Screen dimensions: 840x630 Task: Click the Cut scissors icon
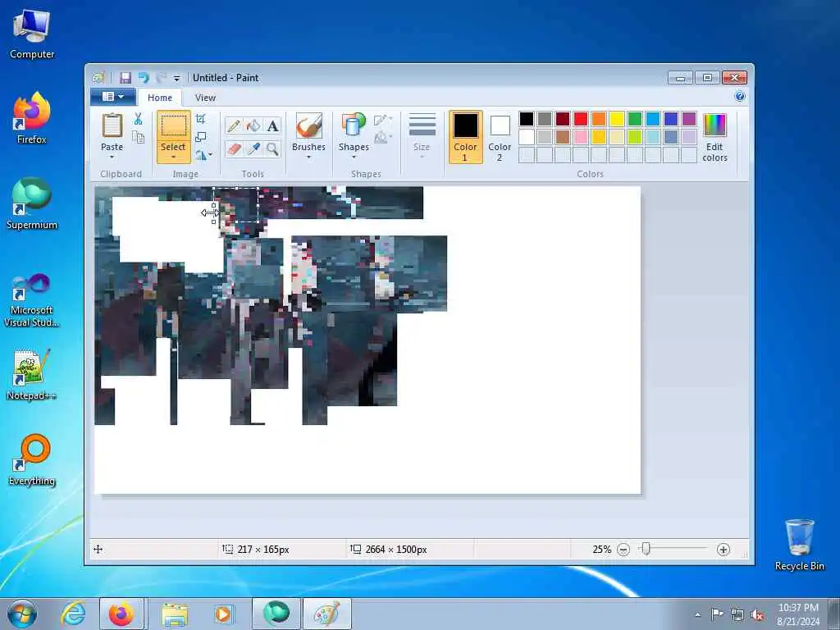[x=138, y=119]
